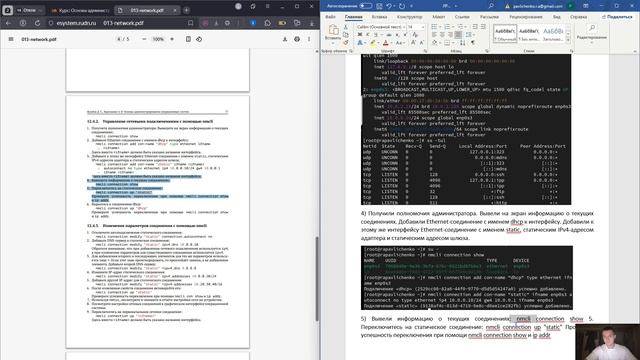Cut selection with scissors icon in Word
Image resolution: width=640 pixels, height=360 pixels.
pos(346,27)
